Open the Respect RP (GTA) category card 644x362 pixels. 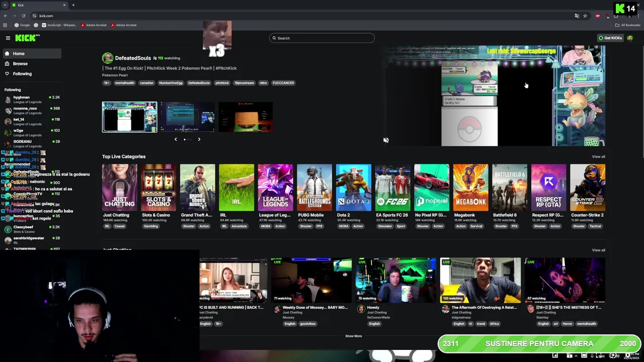click(548, 188)
